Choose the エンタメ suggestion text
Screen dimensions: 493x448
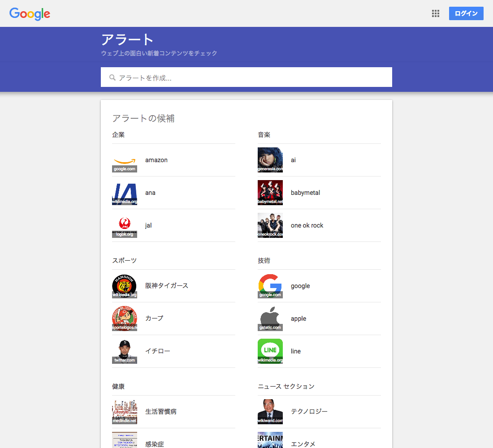point(303,444)
